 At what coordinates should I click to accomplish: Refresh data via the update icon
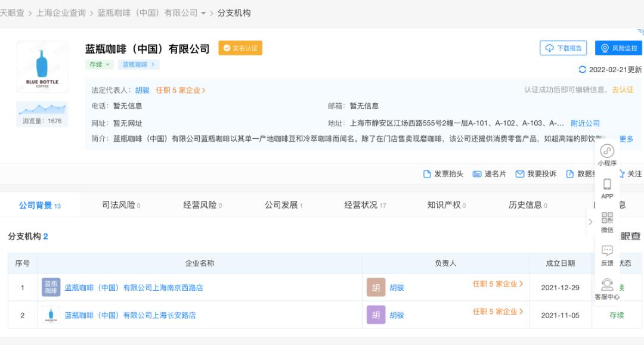583,69
